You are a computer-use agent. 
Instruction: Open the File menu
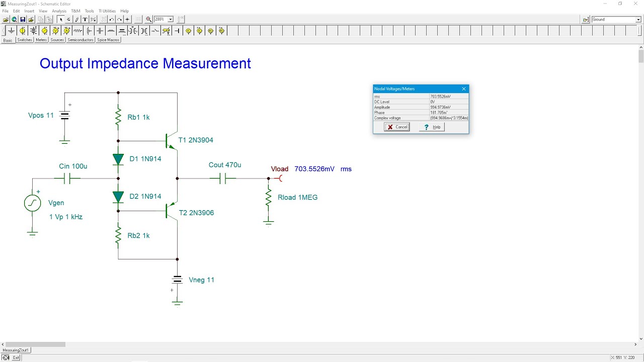click(6, 11)
